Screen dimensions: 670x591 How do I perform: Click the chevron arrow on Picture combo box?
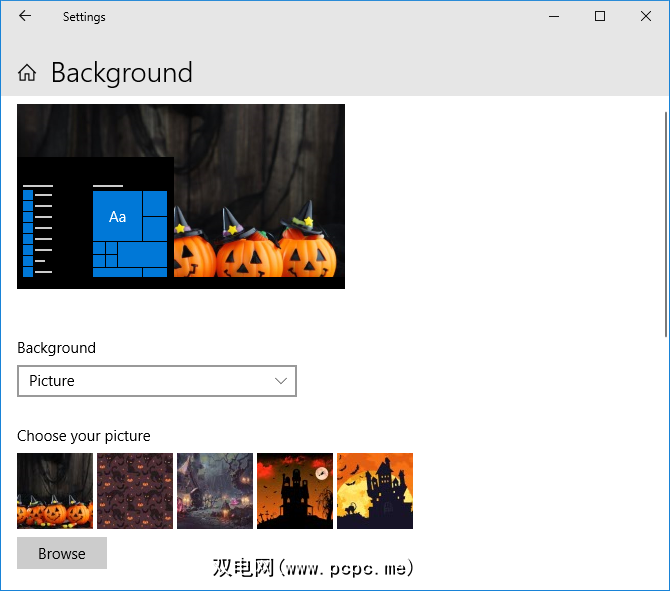pos(281,381)
